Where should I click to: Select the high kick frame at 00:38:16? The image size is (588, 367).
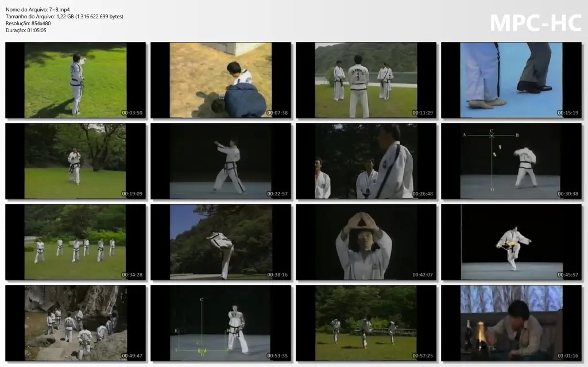[x=221, y=242]
